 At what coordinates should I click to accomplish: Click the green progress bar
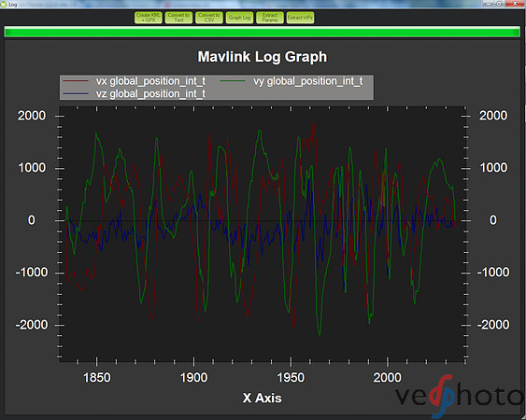[262, 32]
